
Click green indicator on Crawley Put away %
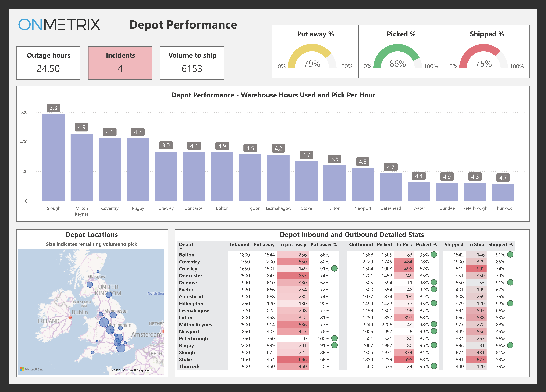point(334,268)
